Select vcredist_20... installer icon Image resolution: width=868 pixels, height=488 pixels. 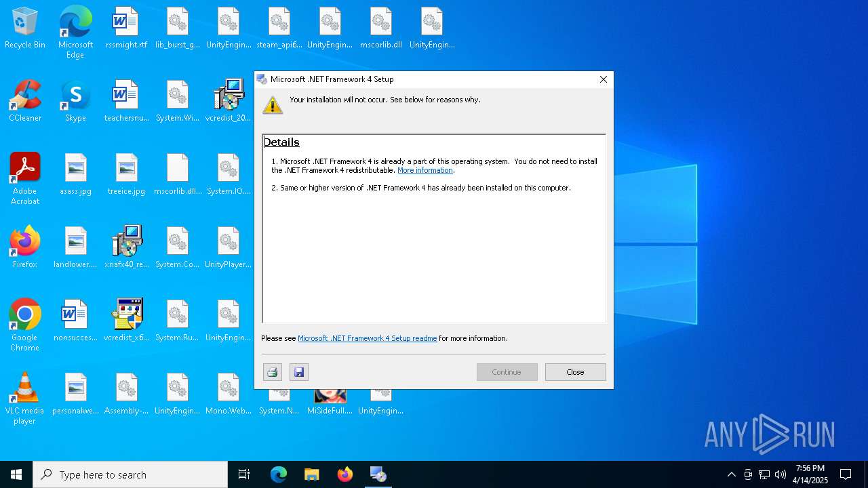point(229,101)
